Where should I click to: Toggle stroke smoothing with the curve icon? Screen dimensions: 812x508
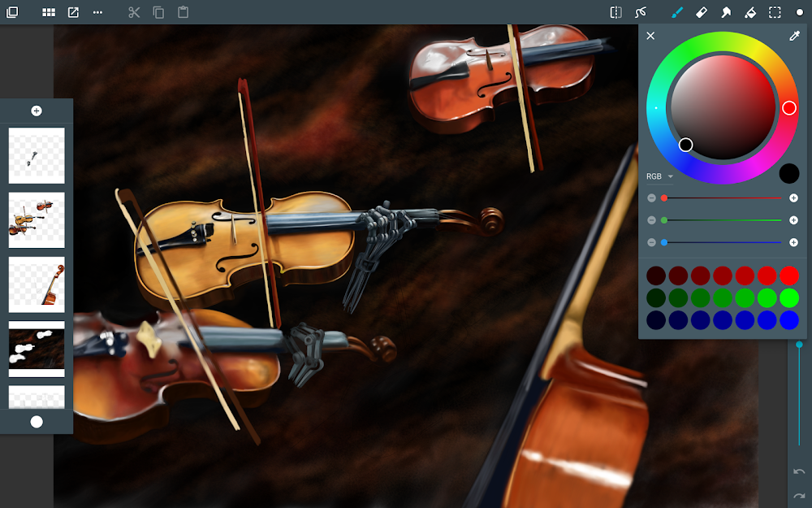click(641, 12)
